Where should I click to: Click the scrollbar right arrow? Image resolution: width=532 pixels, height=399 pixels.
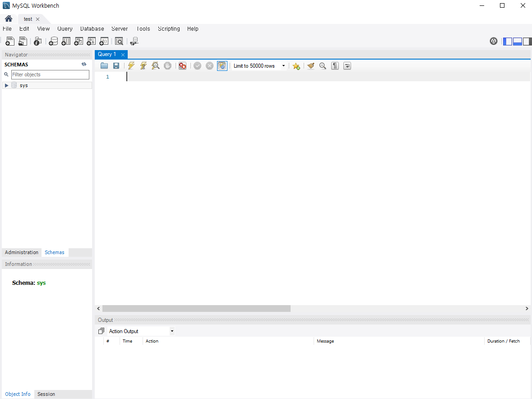(527, 308)
